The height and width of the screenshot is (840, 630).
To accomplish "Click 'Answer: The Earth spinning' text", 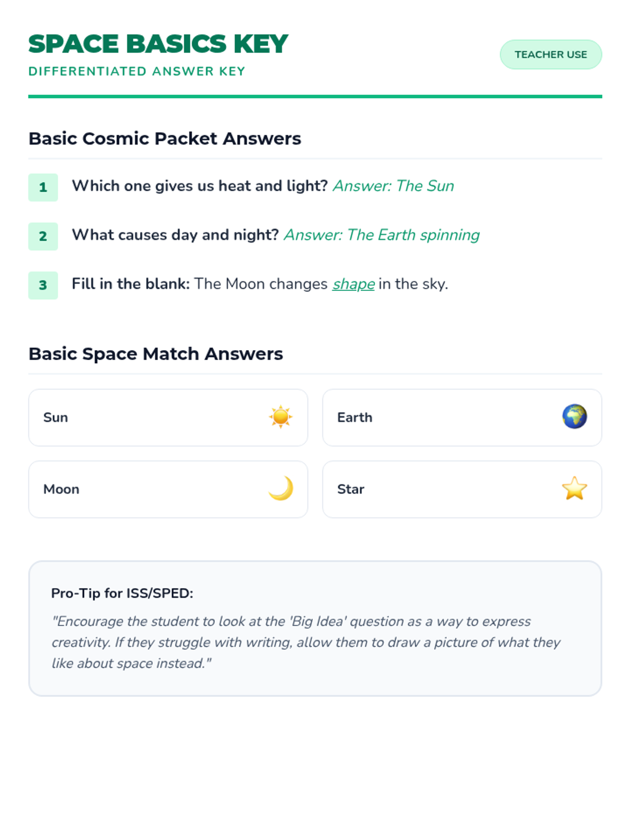I will click(x=382, y=235).
